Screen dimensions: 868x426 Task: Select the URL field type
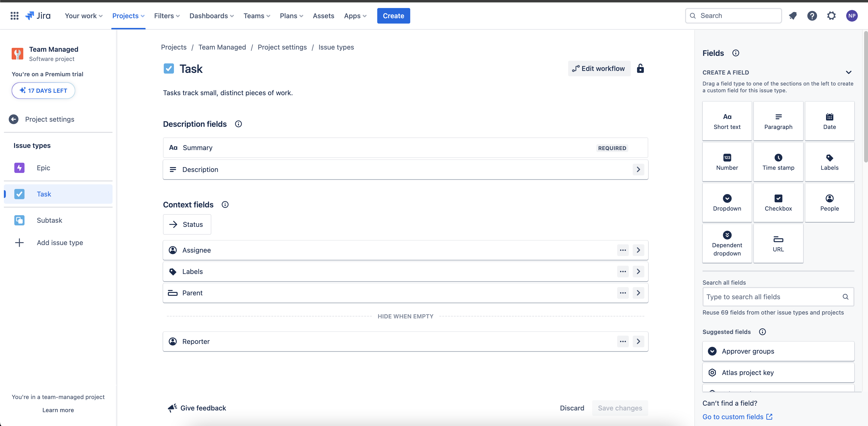click(x=778, y=243)
